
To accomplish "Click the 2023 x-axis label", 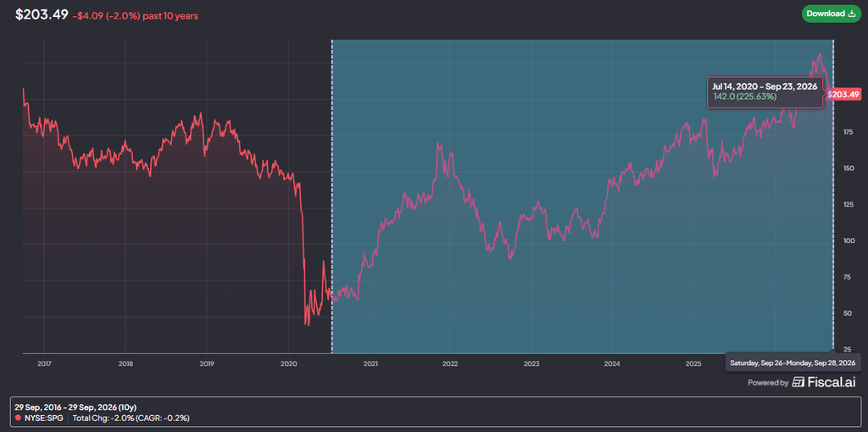I will tap(531, 363).
